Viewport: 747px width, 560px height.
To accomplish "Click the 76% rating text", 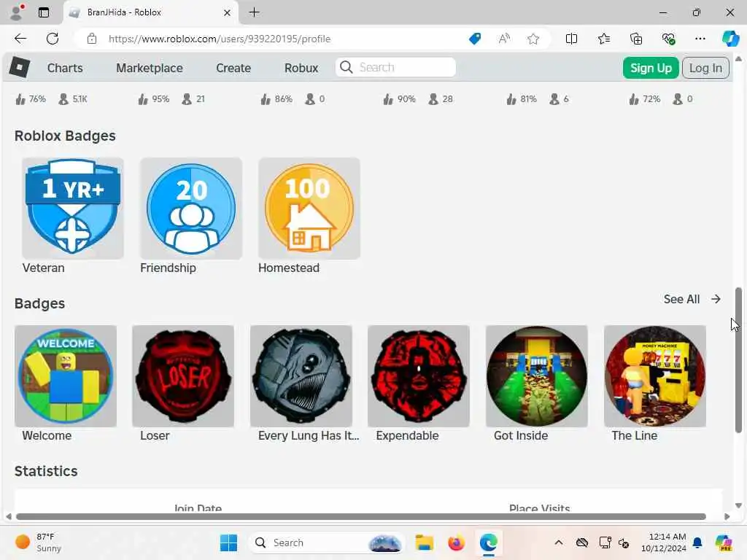I will (37, 99).
